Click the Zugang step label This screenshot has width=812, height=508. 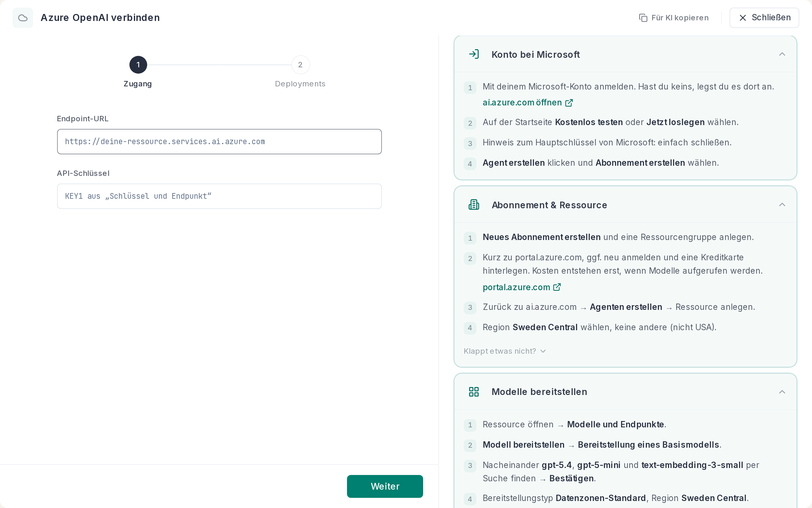(x=138, y=84)
